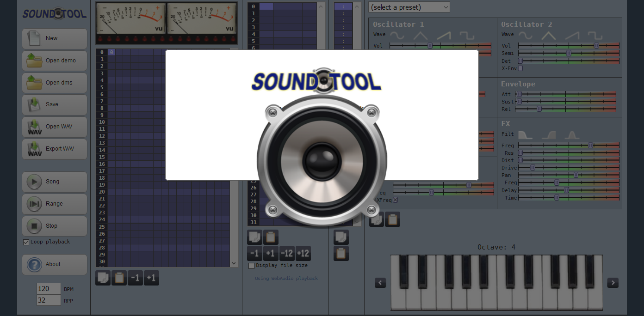Increase sequencer pattern with +1 button

(x=151, y=278)
